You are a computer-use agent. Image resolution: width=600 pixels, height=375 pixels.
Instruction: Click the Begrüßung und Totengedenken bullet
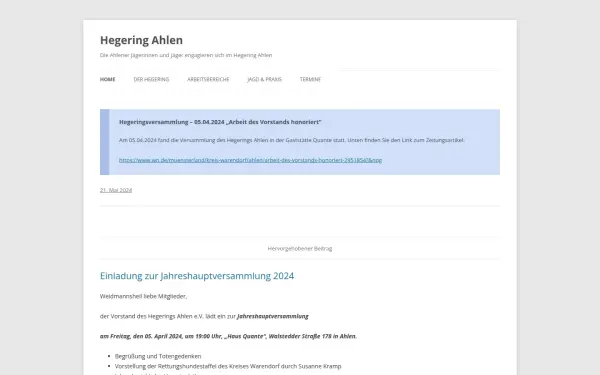pos(158,356)
